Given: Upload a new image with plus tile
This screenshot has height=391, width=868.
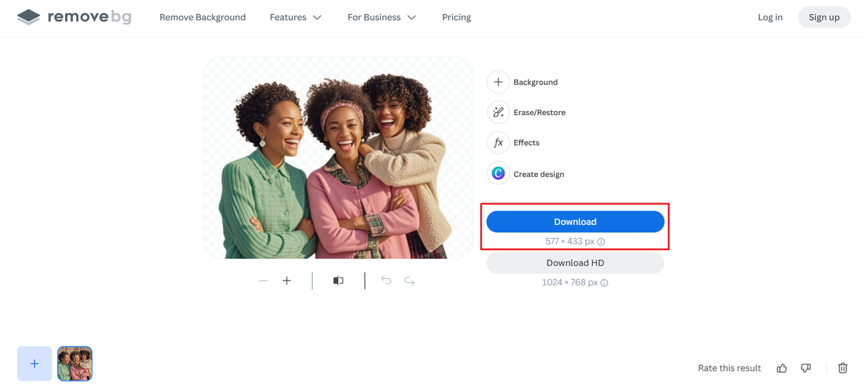Looking at the screenshot, I should click(35, 363).
